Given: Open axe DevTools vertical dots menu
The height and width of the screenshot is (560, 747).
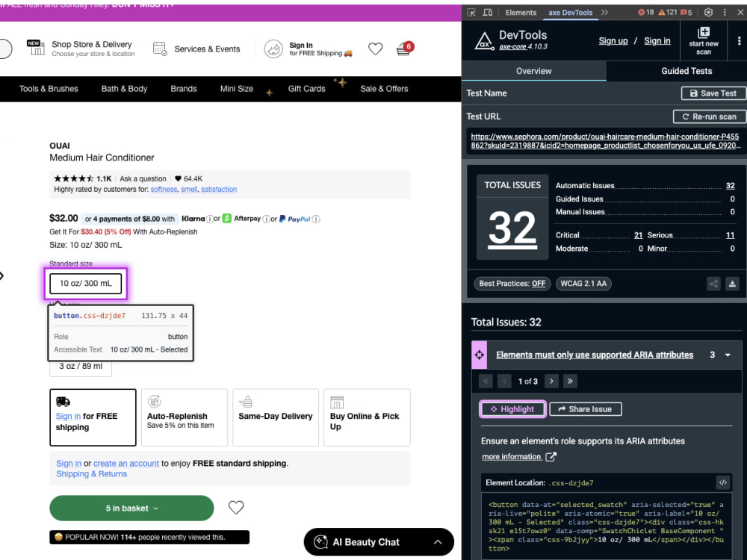Looking at the screenshot, I should [739, 41].
